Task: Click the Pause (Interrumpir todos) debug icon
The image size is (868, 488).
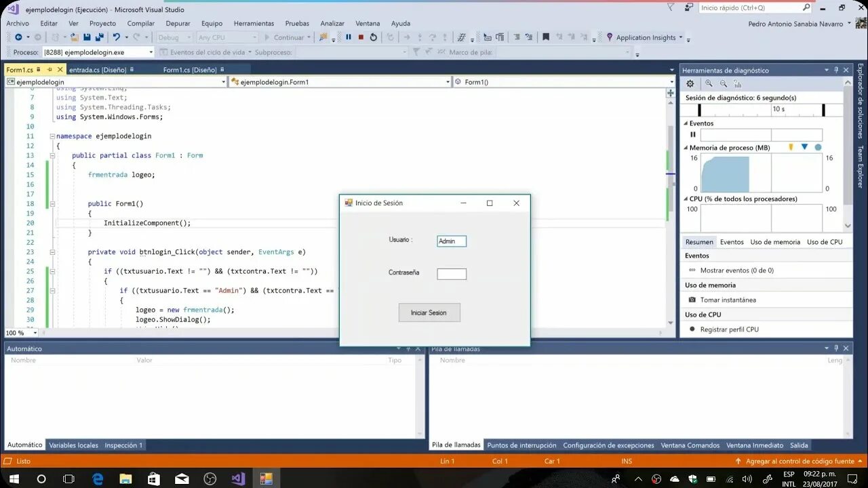Action: click(349, 37)
